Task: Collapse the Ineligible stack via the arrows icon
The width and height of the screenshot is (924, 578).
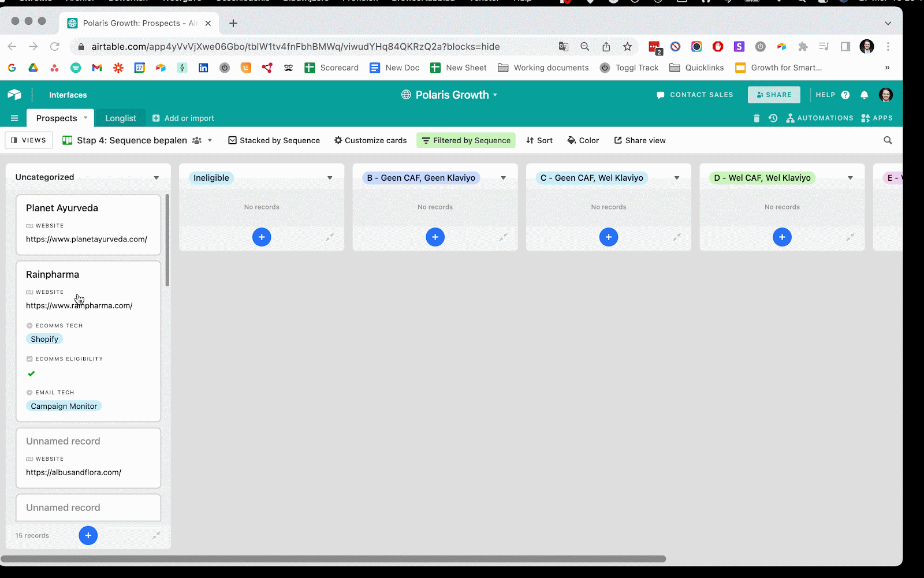Action: click(x=330, y=237)
